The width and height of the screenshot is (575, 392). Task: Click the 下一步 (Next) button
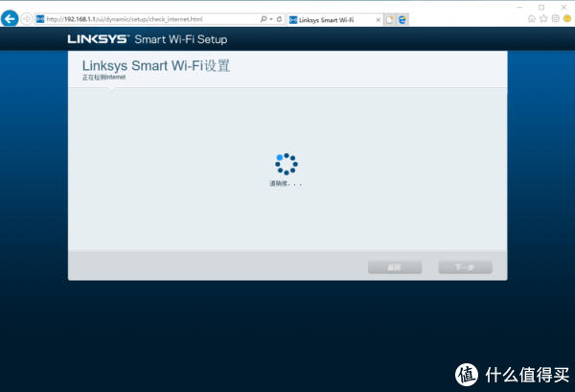coord(465,267)
